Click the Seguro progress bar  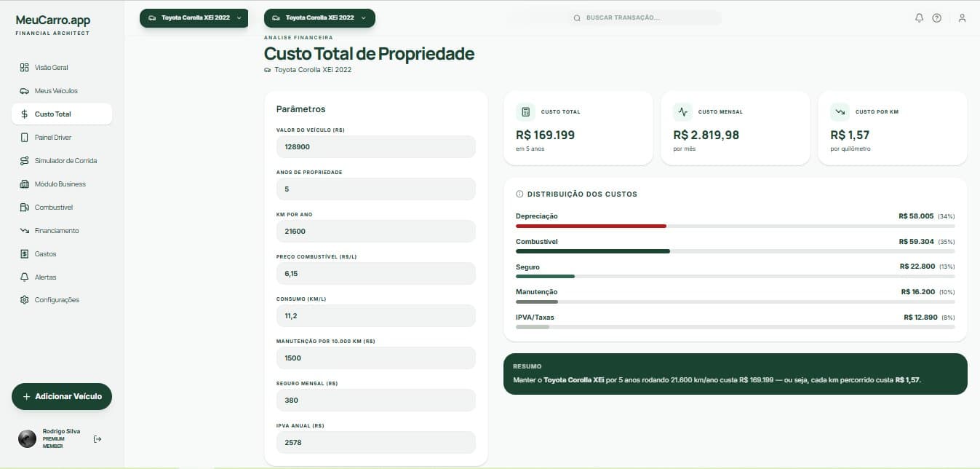545,277
